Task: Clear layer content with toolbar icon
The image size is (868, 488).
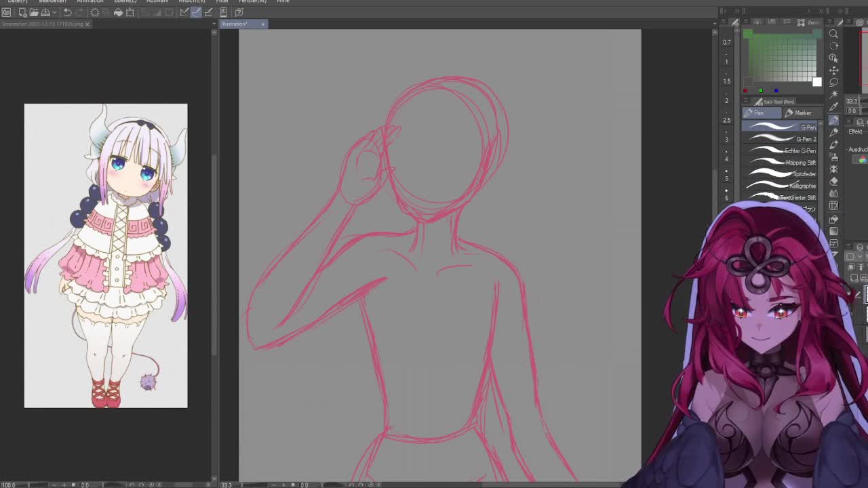Action: 95,12
